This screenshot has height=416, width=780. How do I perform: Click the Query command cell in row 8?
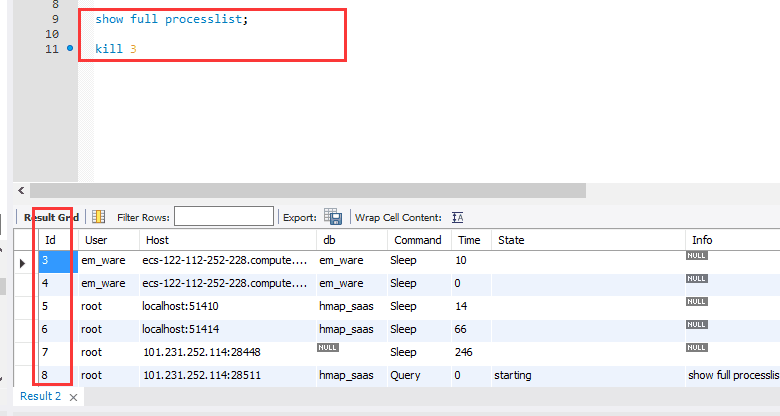pyautogui.click(x=408, y=376)
